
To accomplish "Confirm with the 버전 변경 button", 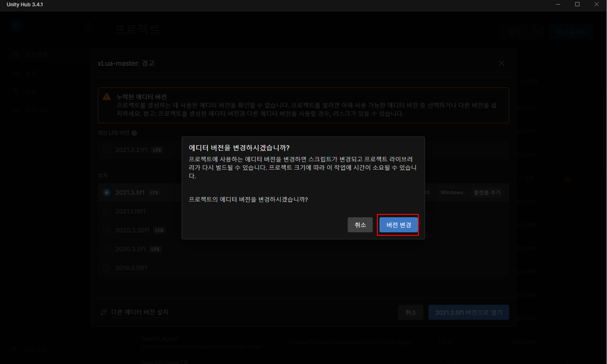I will [x=398, y=225].
